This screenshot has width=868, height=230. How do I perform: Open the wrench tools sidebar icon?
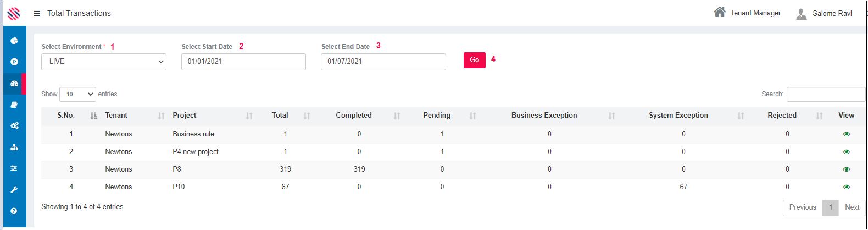tap(14, 190)
